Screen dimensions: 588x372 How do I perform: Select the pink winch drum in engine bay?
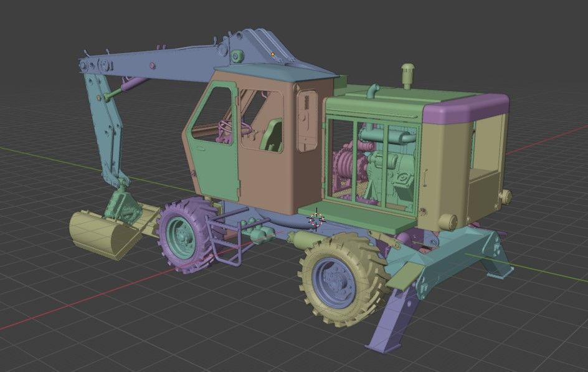tap(349, 163)
